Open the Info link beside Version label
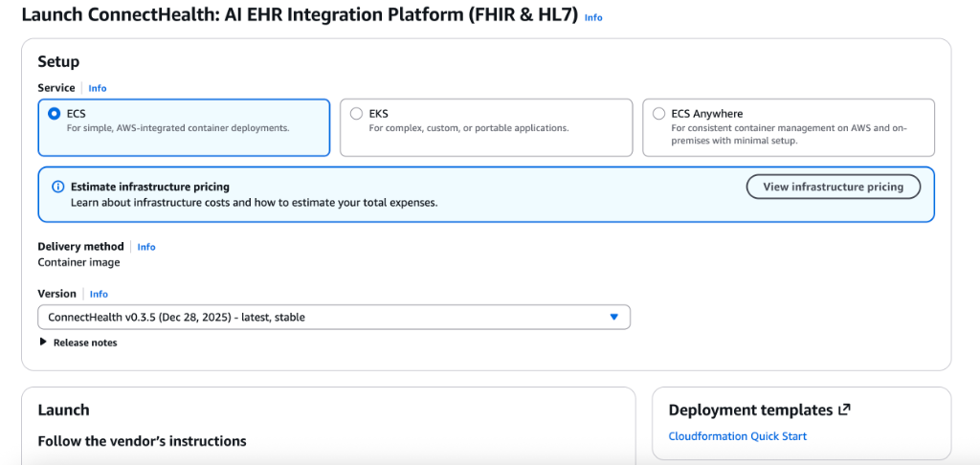The width and height of the screenshot is (980, 465). (x=99, y=294)
